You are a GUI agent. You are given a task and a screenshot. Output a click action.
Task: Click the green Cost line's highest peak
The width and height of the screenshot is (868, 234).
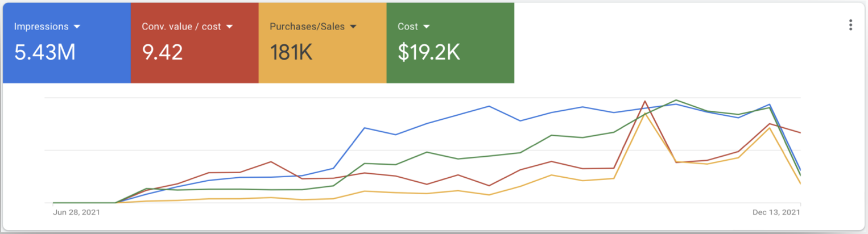pyautogui.click(x=676, y=100)
